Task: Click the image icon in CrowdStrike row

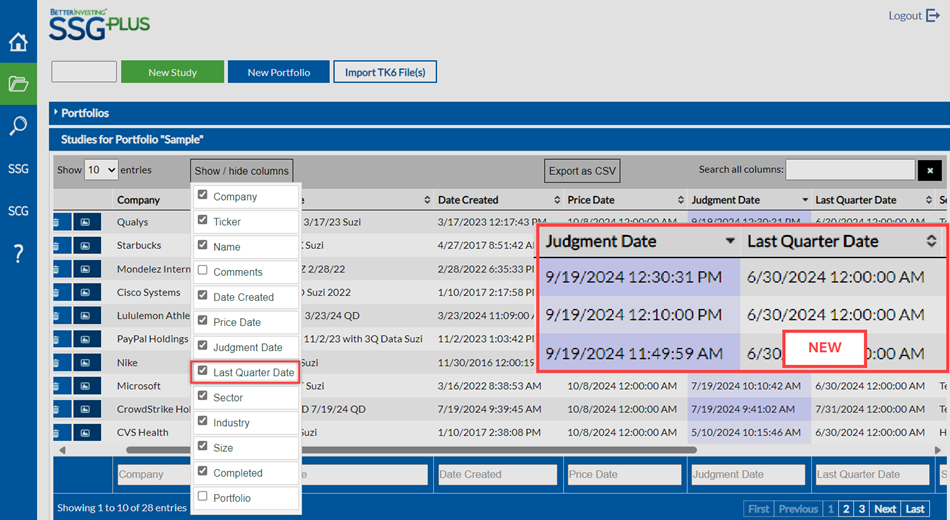Action: pyautogui.click(x=87, y=409)
